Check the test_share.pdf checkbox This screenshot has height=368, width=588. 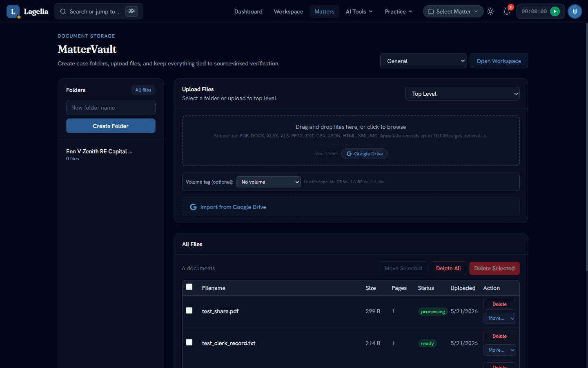189,310
